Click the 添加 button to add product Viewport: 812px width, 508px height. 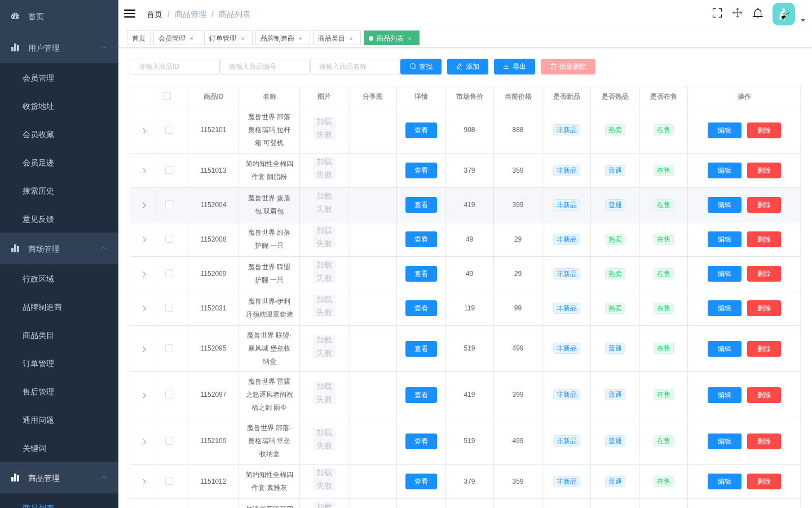[x=467, y=67]
